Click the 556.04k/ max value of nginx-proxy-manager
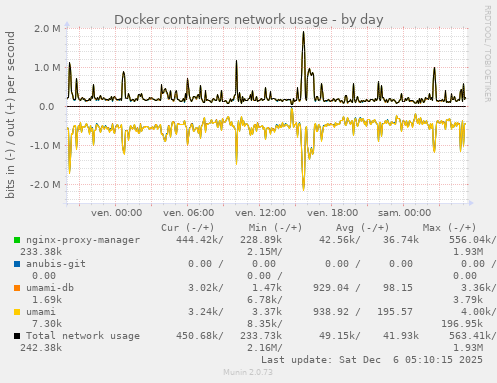Image resolution: width=497 pixels, height=383 pixels. click(x=473, y=240)
